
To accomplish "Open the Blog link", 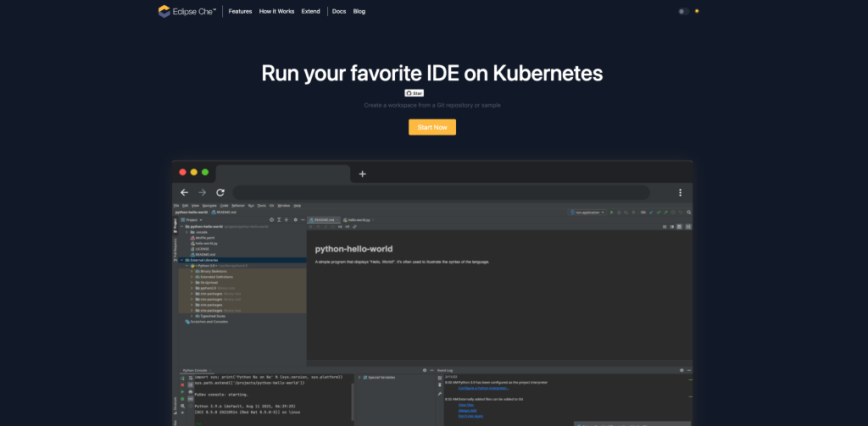I will (359, 11).
